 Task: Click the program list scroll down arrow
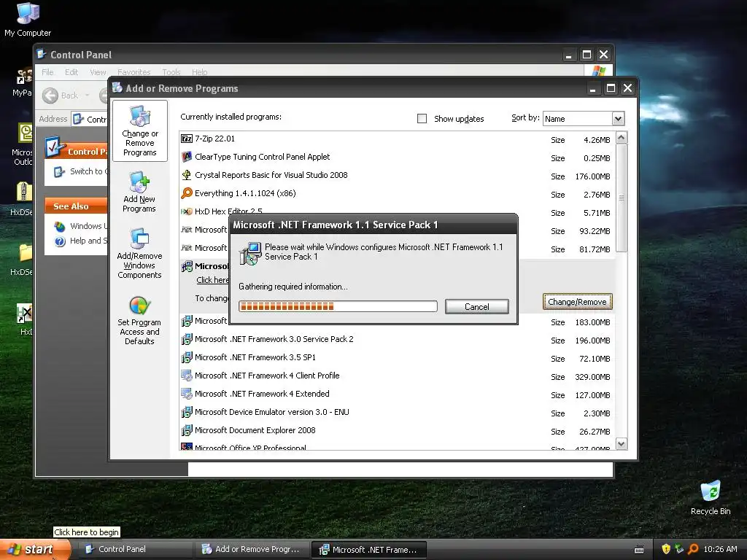622,444
